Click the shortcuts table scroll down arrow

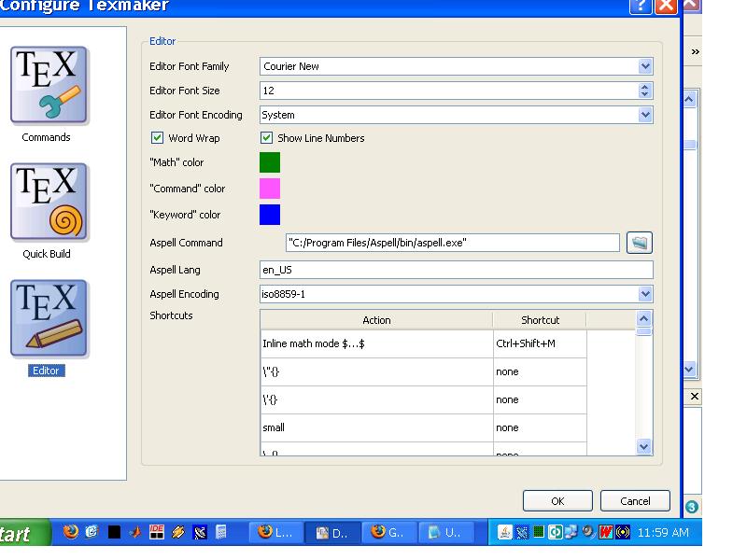[x=643, y=447]
